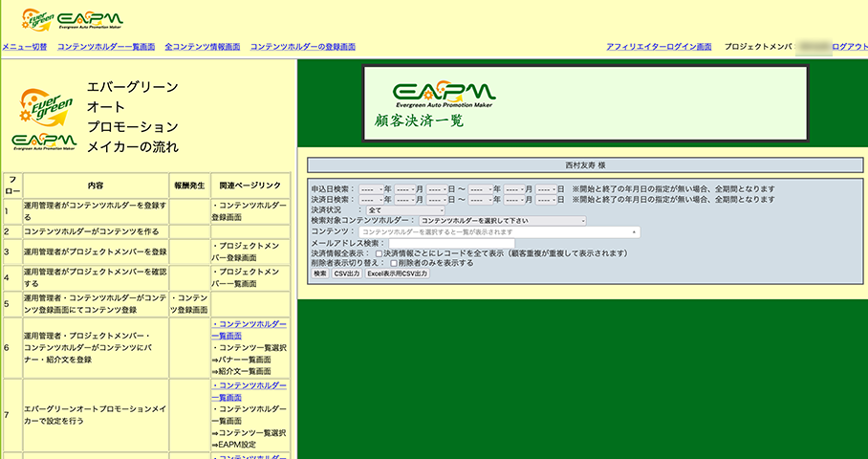Open the 決済状況 dropdown showing 全て
Image resolution: width=868 pixels, height=459 pixels.
(405, 210)
